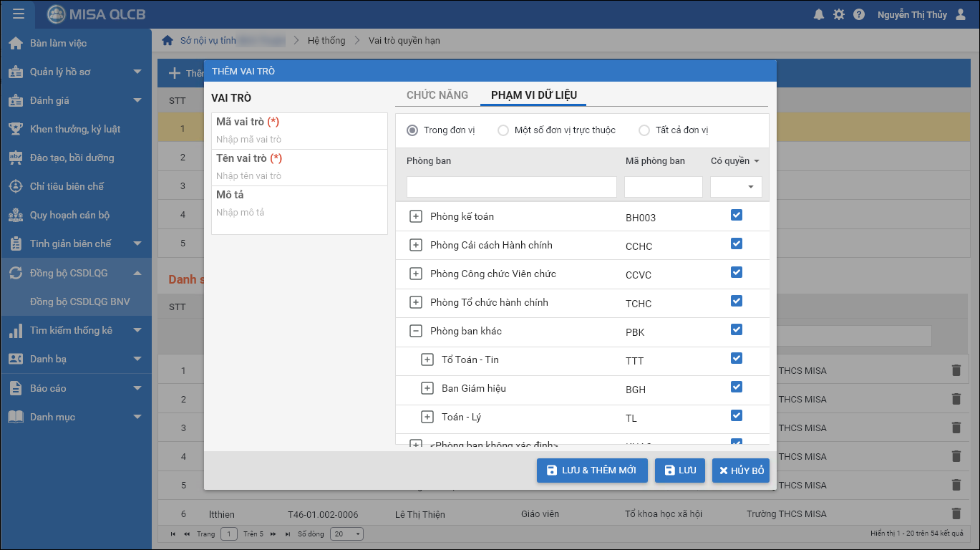Image resolution: width=980 pixels, height=550 pixels.
Task: Uncheck permission for Phòng kế toán
Action: coord(737,215)
